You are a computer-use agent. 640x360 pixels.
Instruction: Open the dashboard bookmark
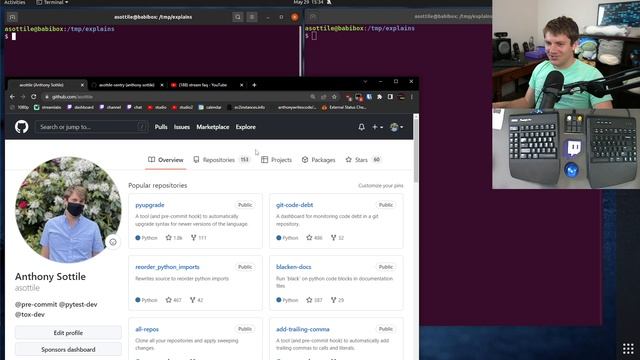pyautogui.click(x=80, y=107)
